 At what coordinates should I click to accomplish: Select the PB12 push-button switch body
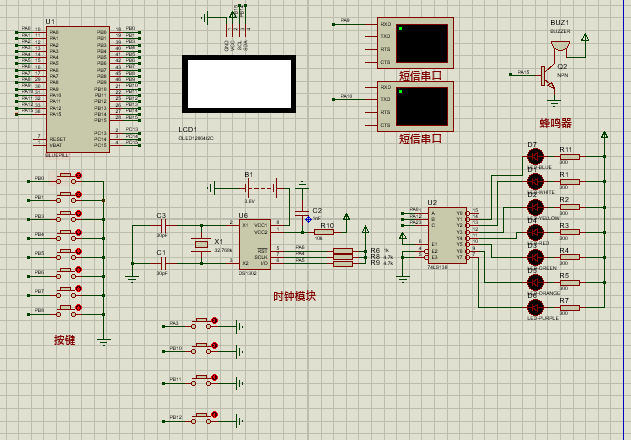[x=201, y=418]
